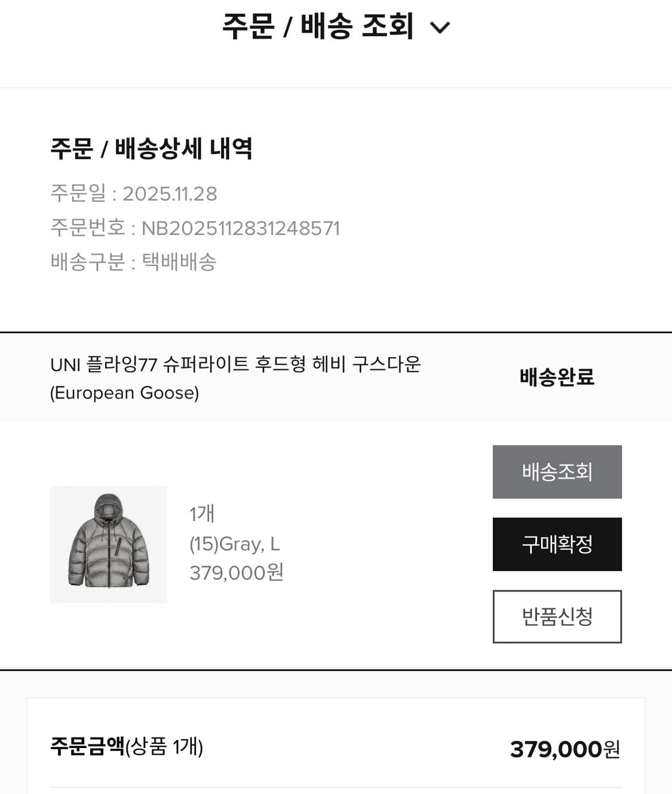Image resolution: width=672 pixels, height=794 pixels.
Task: Click the 구매확정 purchase confirmation button
Action: point(557,544)
